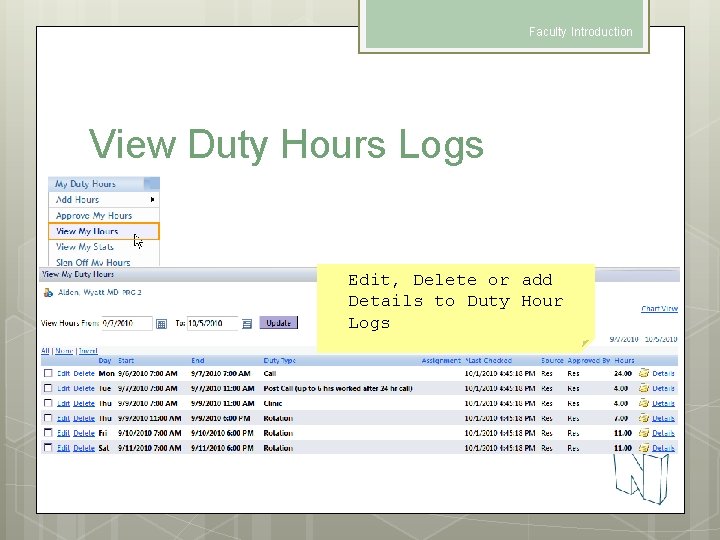720x540 pixels.
Task: Click Edit for the Sat Rotation entry
Action: 63,448
